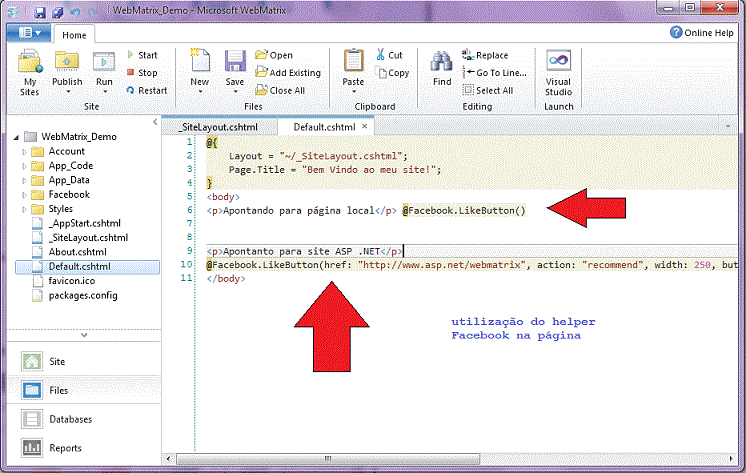746x473 pixels.
Task: Select Default.cshtml in file tree
Action: coord(88,266)
